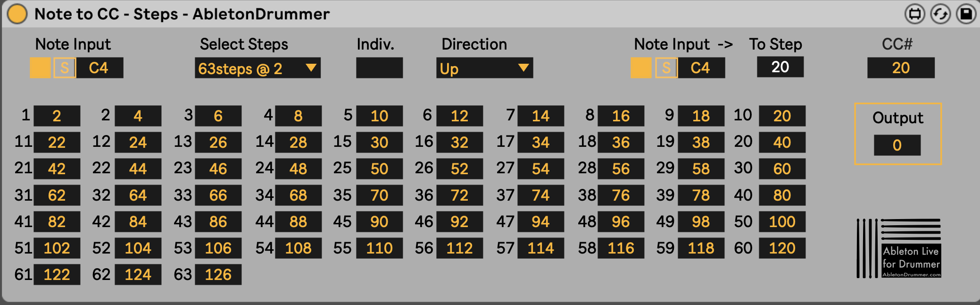Viewport: 980px width, 305px height.
Task: Open the Ableton Live for Drummer logo
Action: pos(899,248)
